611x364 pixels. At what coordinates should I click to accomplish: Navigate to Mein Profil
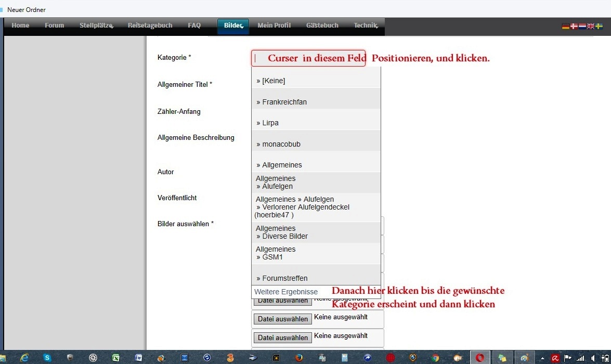tap(274, 25)
